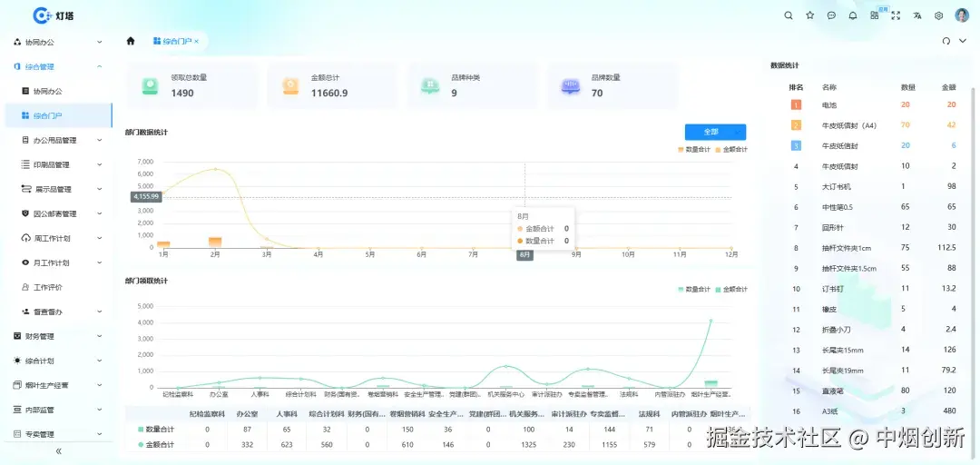
Task: Click 烟叶生产经营 peak point on green chart
Action: click(710, 321)
